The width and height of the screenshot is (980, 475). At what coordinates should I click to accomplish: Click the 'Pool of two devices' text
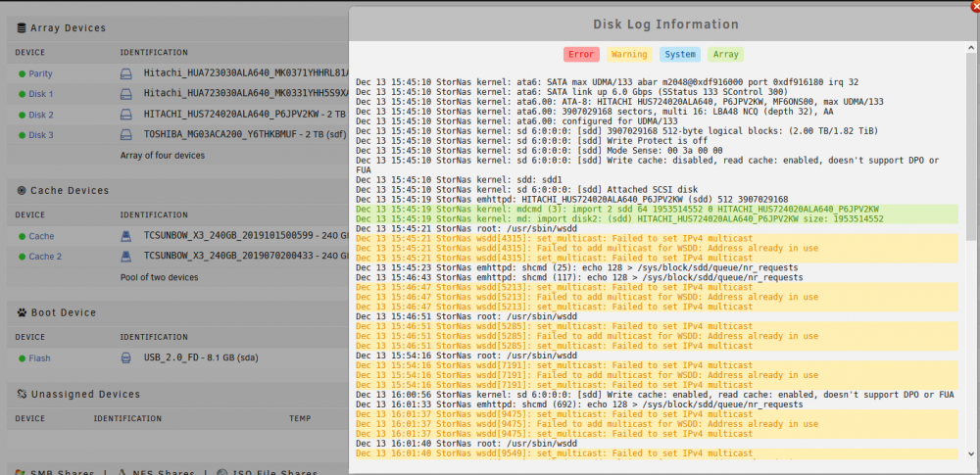[160, 277]
